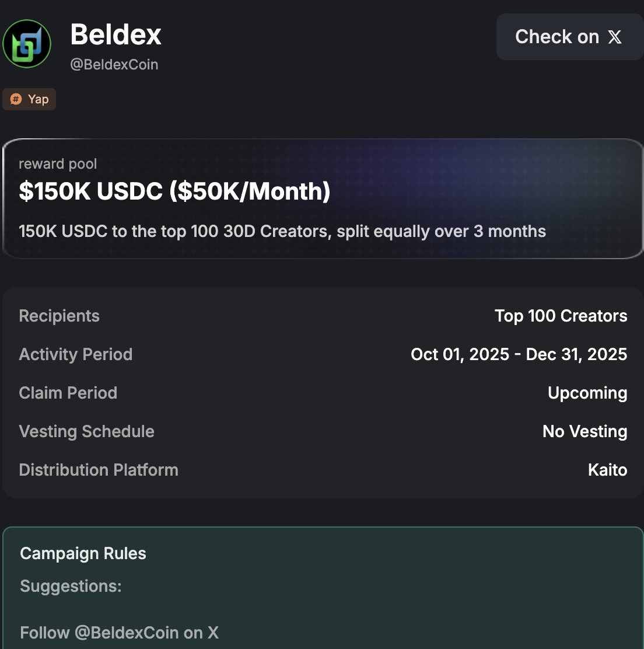The width and height of the screenshot is (644, 649).
Task: Click the Recipients row label
Action: 59,316
